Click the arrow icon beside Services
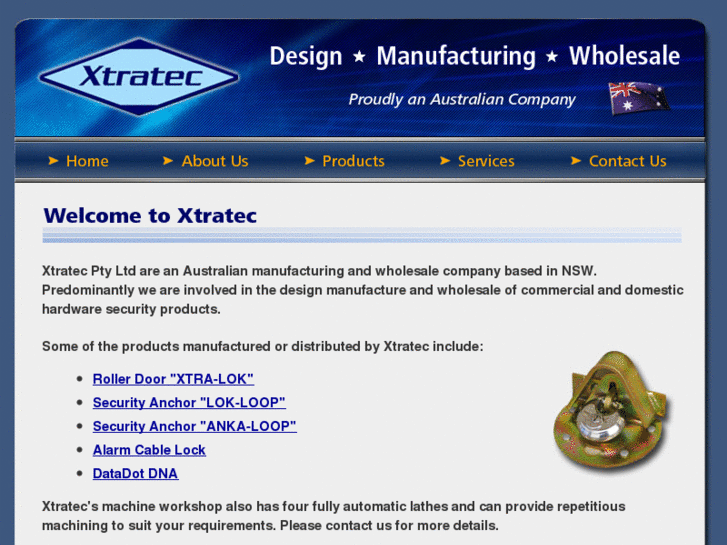The height and width of the screenshot is (545, 727). [445, 160]
